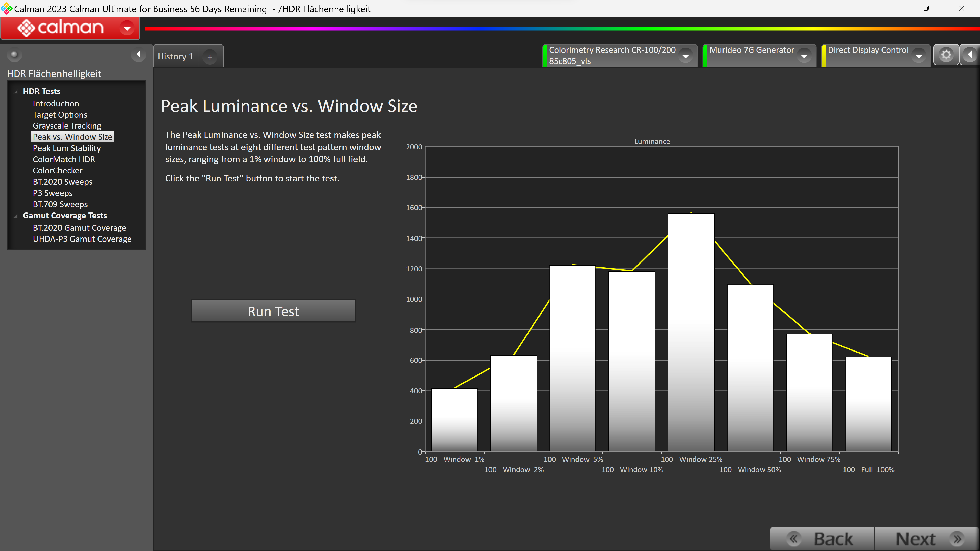Click the round indicator in the sidebar header
Viewport: 980px width, 551px height.
click(x=14, y=55)
